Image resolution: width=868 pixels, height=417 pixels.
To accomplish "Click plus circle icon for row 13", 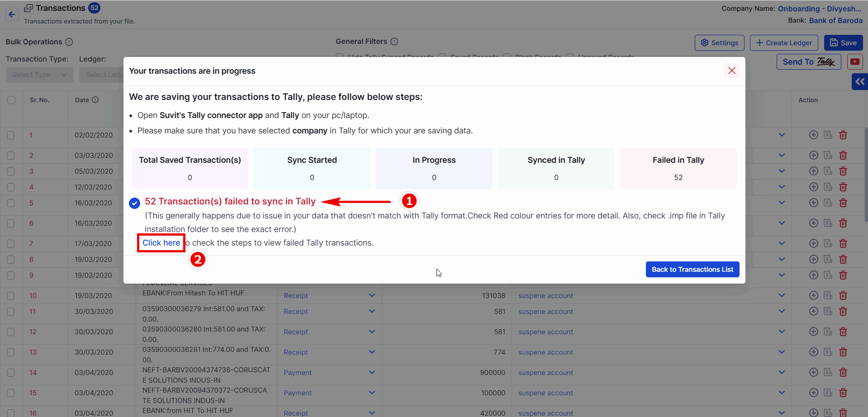I will pyautogui.click(x=813, y=352).
